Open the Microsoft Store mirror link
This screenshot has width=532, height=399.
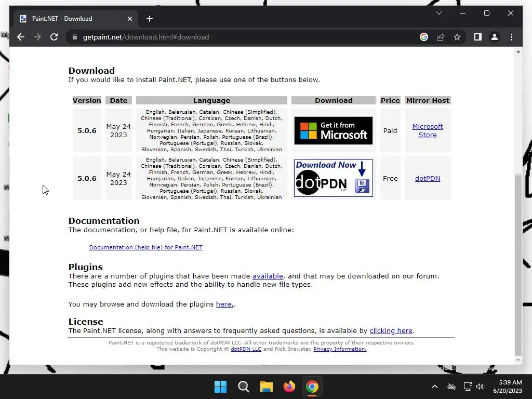coord(428,130)
